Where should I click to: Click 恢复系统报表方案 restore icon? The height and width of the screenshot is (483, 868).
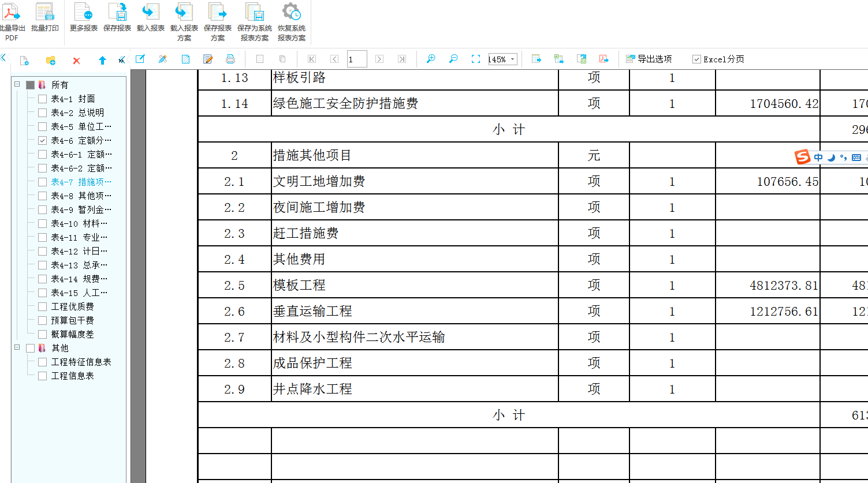(x=292, y=12)
